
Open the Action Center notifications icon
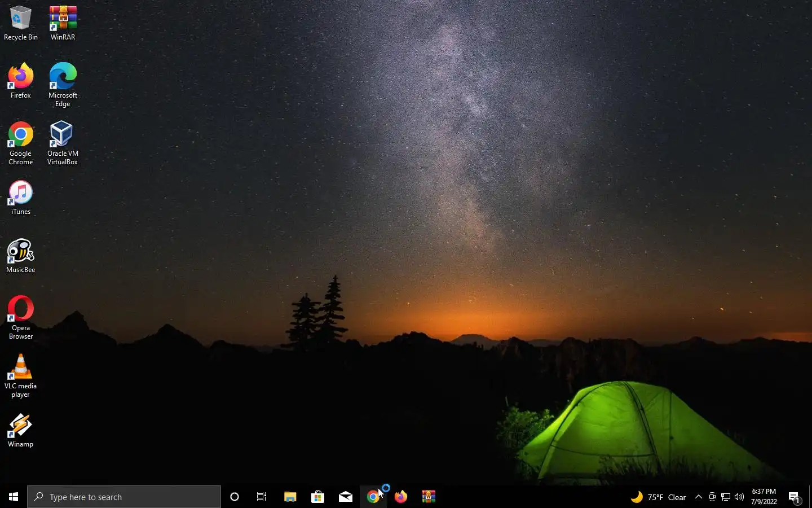[795, 497]
